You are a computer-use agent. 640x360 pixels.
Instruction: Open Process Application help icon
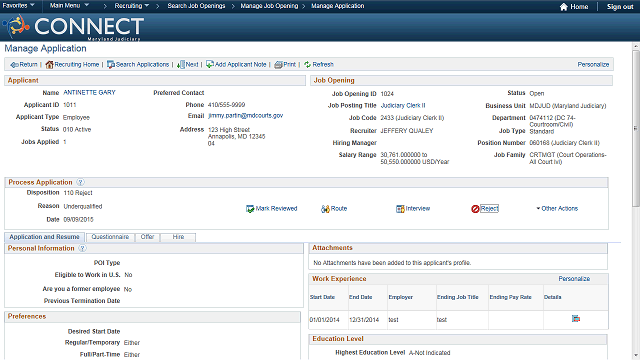point(80,182)
